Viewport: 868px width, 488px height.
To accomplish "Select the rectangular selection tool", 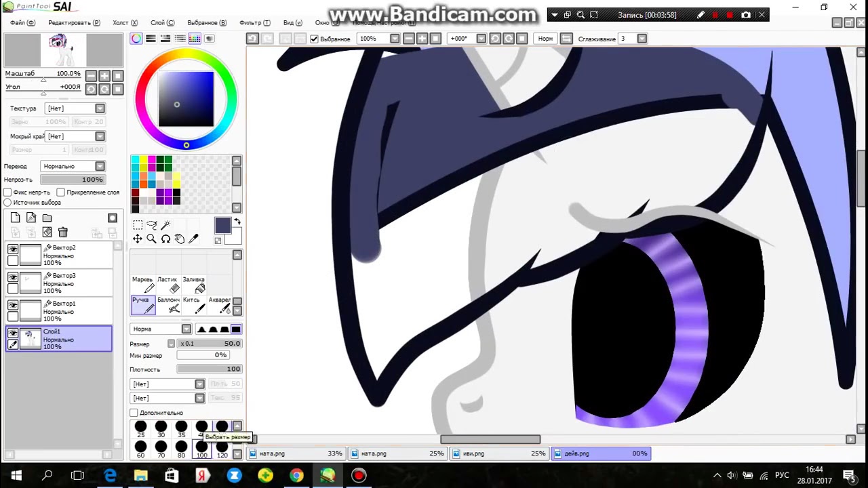I will pos(138,225).
